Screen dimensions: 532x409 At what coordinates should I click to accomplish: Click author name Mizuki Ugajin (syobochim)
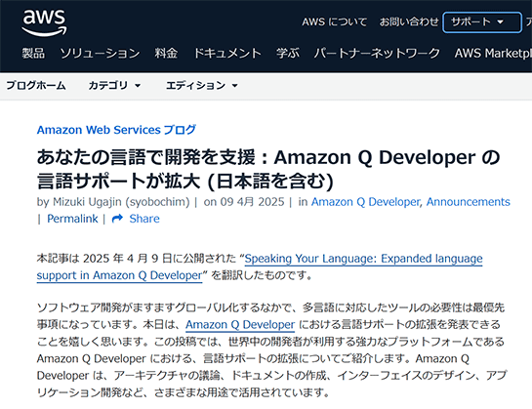[121, 202]
